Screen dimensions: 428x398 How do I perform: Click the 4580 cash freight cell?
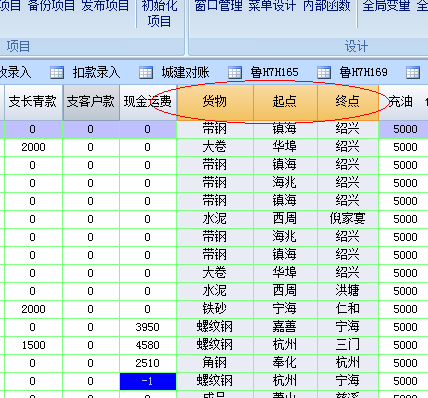(x=148, y=345)
